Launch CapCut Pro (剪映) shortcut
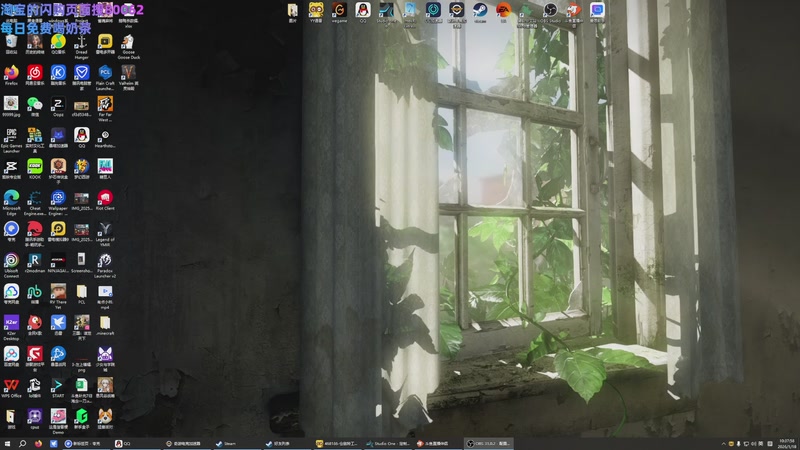The image size is (800, 450). 11,168
